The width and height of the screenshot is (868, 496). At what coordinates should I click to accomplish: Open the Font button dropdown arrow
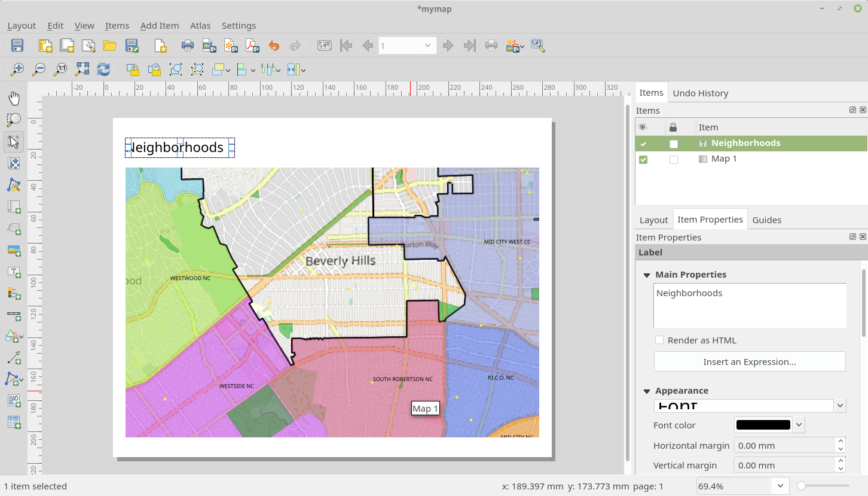click(x=840, y=406)
